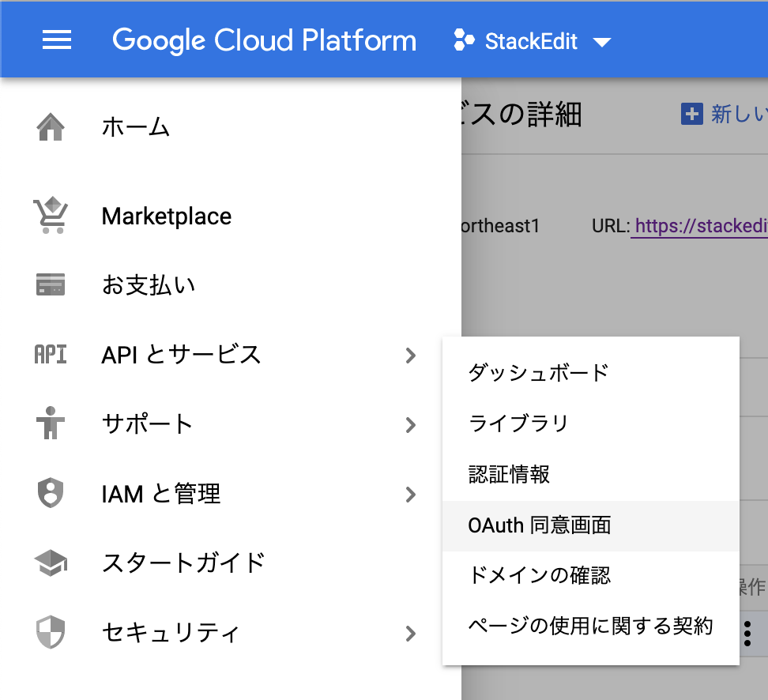Select the API とサービス icon
Screen dimensions: 768x700
pos(50,355)
